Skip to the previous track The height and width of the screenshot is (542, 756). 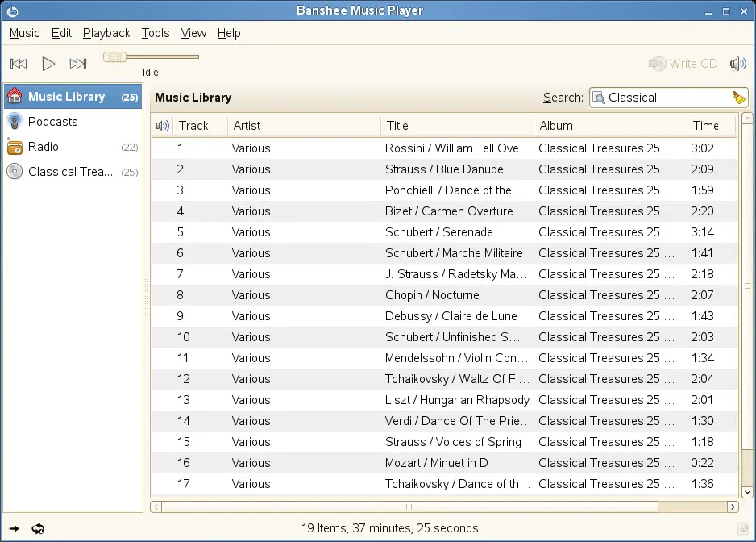click(19, 64)
